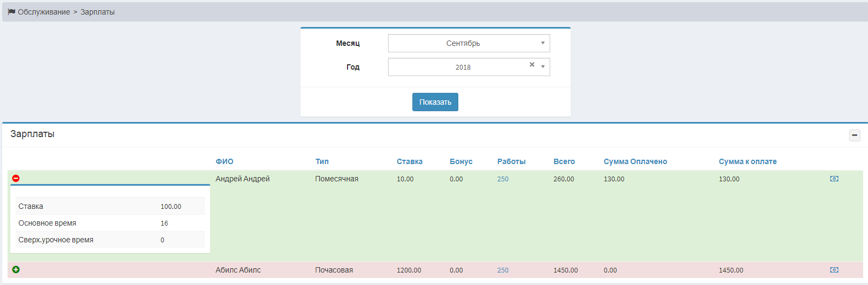
Task: Expand the Абилс Абилс row details
Action: point(16,269)
